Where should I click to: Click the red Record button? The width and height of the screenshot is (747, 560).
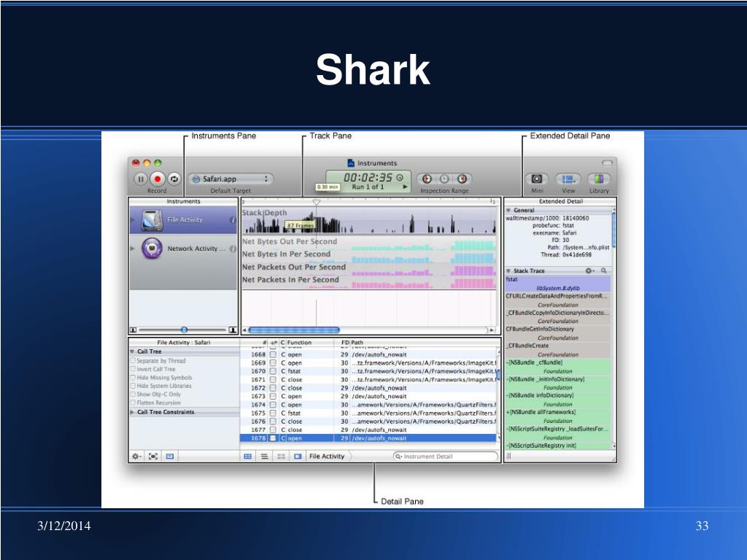click(x=158, y=179)
